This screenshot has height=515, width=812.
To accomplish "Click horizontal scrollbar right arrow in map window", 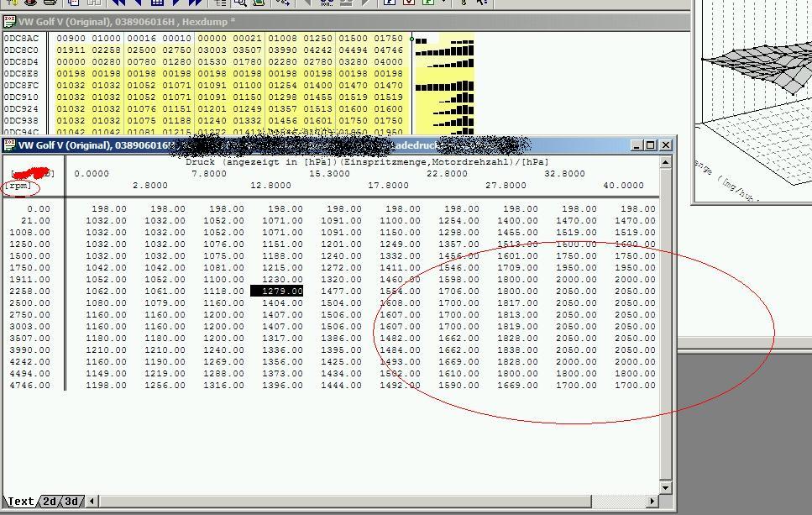I will point(652,501).
